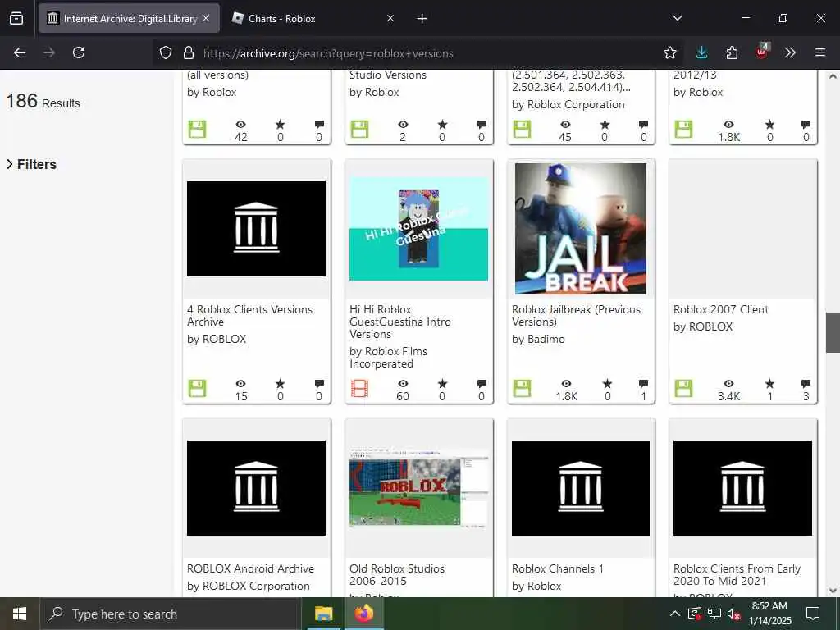Open the 4 Roblox Clients Versions Archive title
Screen dimensions: 840x630
click(x=249, y=316)
